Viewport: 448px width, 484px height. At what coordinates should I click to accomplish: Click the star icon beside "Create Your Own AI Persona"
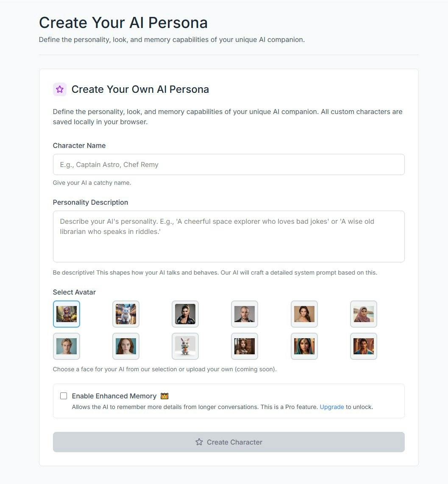click(x=59, y=89)
